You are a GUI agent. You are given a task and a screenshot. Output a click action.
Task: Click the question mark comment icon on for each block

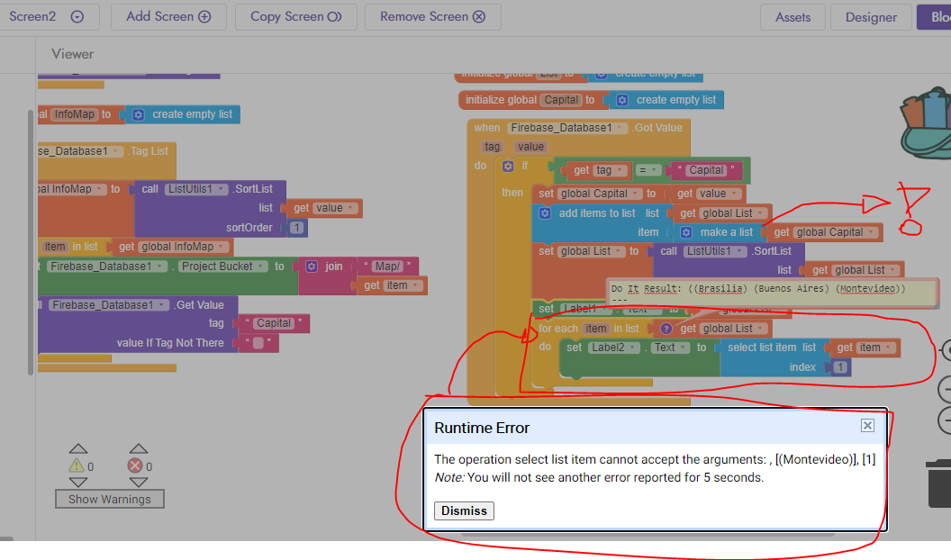(x=666, y=329)
